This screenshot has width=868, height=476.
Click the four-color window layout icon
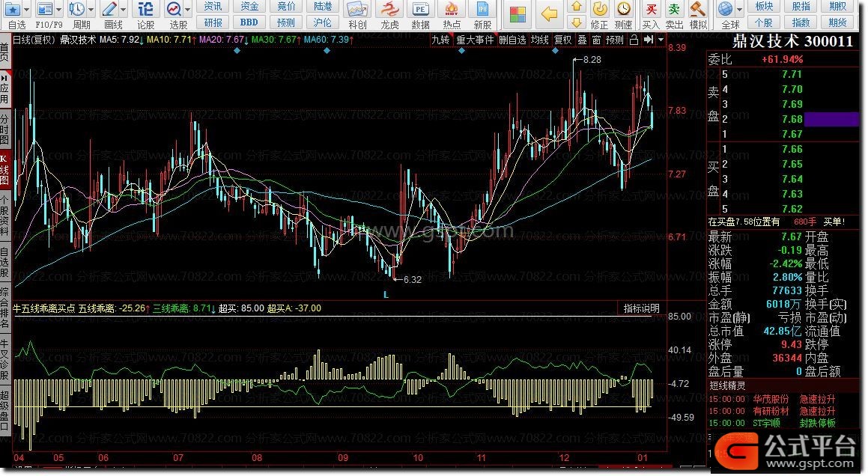coord(518,14)
